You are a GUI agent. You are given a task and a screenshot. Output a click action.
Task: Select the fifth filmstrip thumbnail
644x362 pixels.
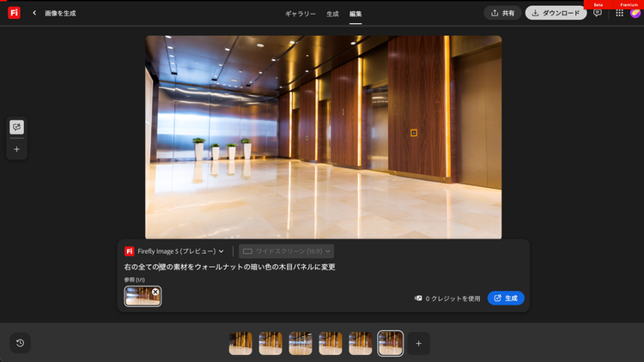[x=360, y=343]
